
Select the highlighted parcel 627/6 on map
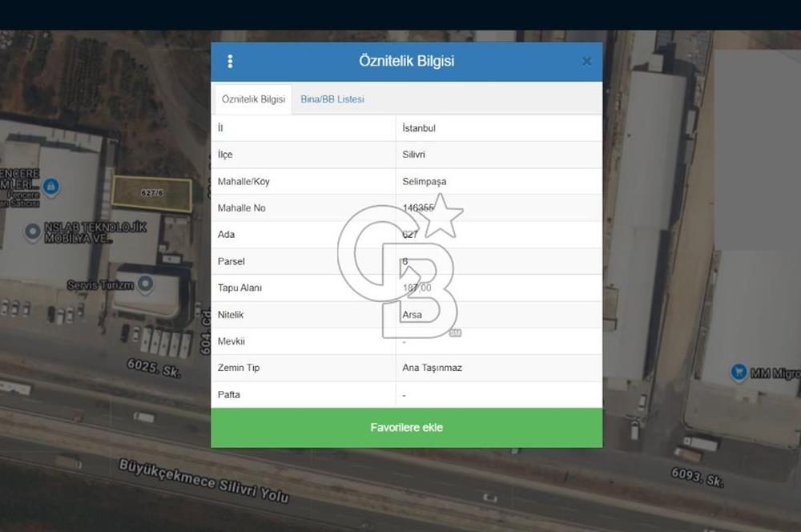pyautogui.click(x=152, y=194)
